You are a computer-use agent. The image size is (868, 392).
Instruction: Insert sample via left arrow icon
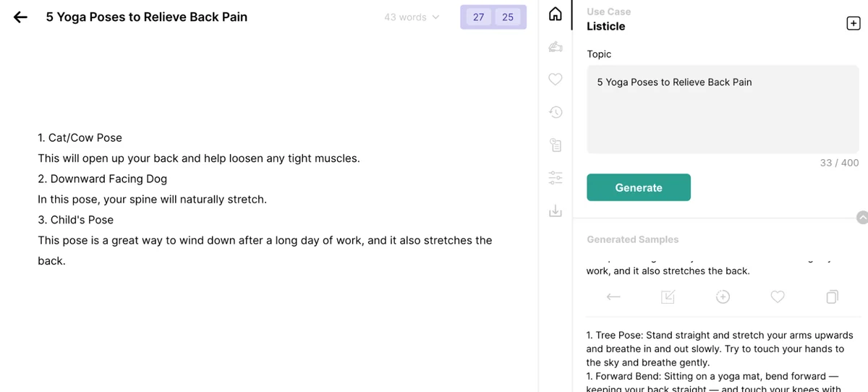coord(613,297)
